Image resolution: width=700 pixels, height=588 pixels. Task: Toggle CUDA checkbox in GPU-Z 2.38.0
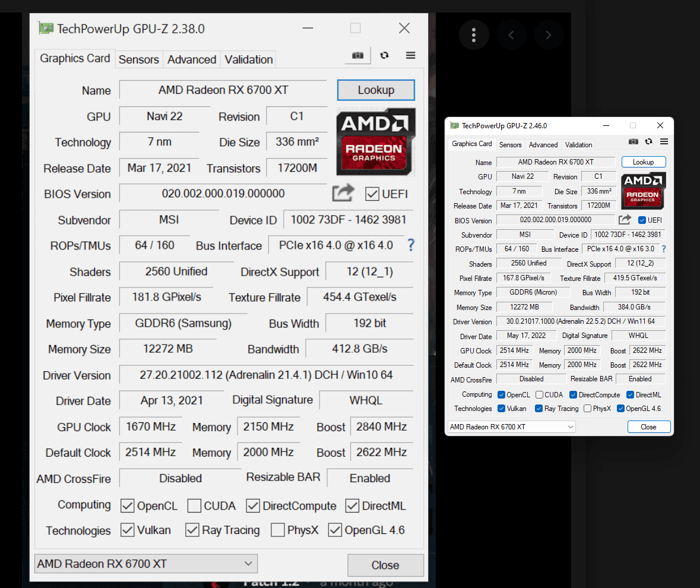(194, 506)
